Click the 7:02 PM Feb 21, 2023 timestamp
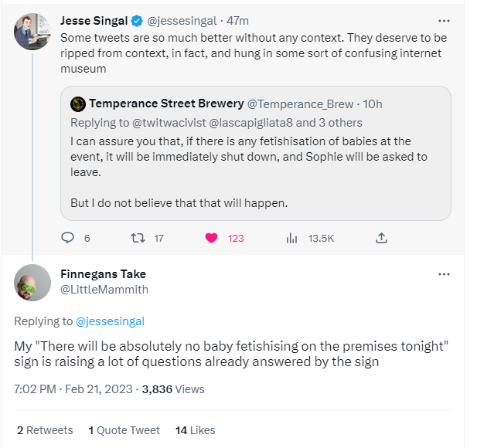Screen dimensions: 477x448 [73, 389]
